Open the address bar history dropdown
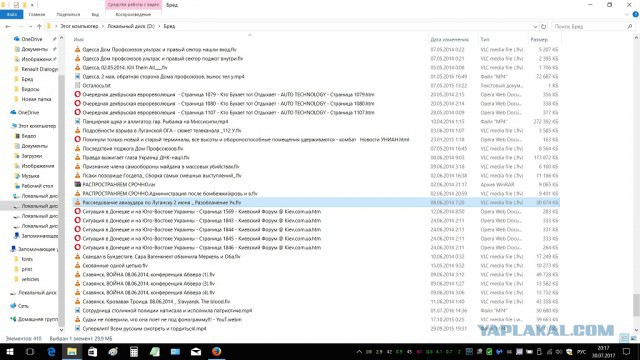This screenshot has width=640, height=360. click(536, 27)
